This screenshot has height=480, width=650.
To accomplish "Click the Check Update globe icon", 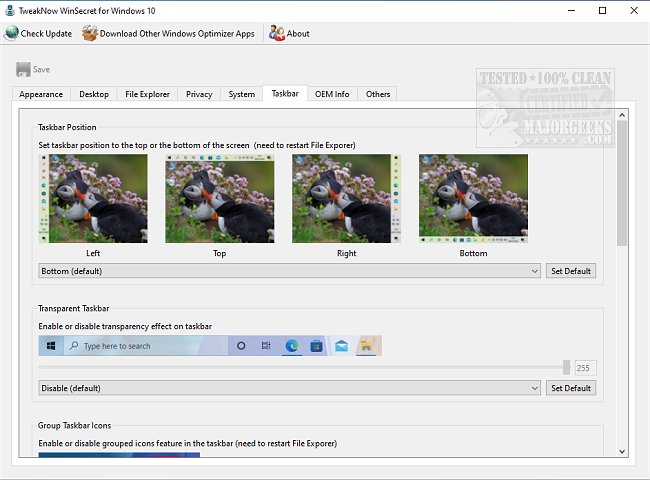I will click(x=11, y=33).
